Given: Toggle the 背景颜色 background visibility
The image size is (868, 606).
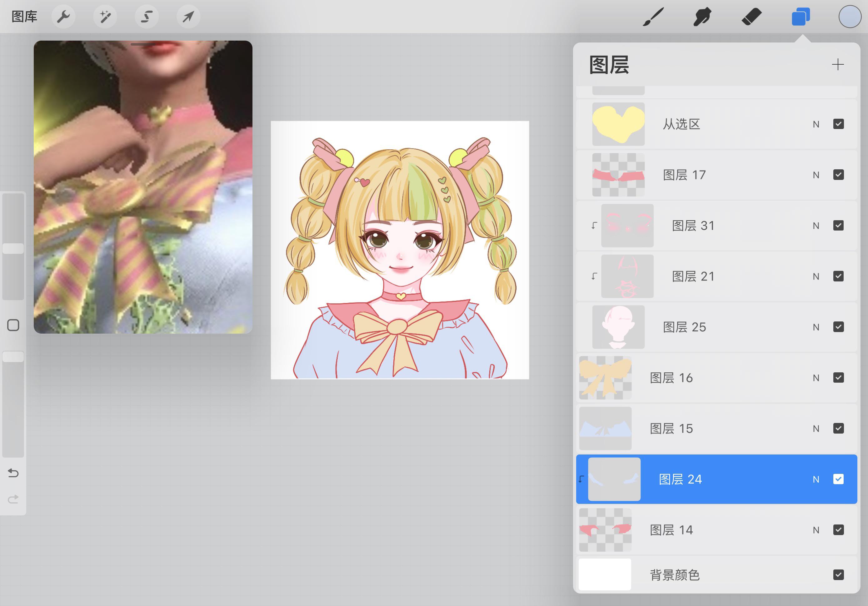Looking at the screenshot, I should click(838, 575).
